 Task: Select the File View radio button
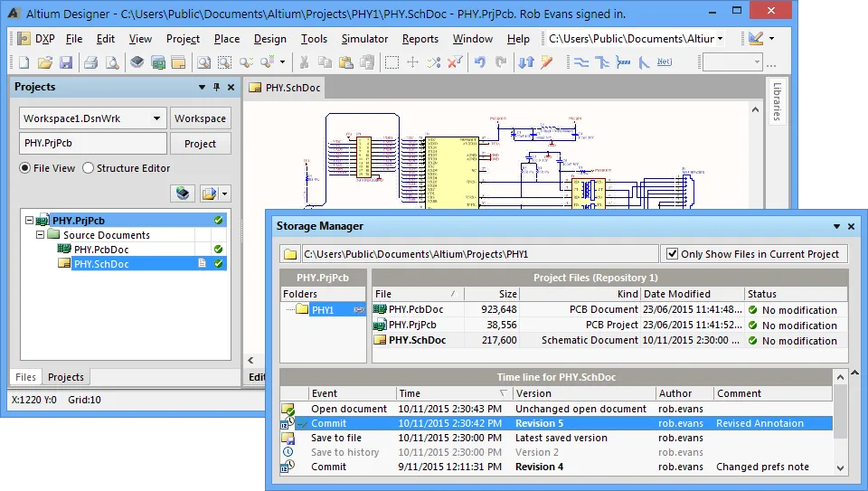(25, 167)
